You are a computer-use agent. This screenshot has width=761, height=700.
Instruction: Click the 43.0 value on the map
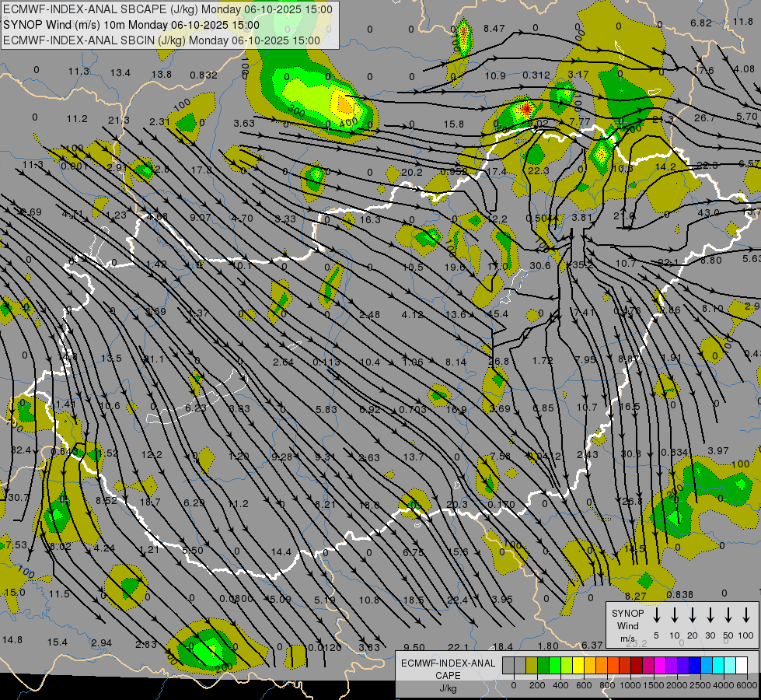[708, 212]
